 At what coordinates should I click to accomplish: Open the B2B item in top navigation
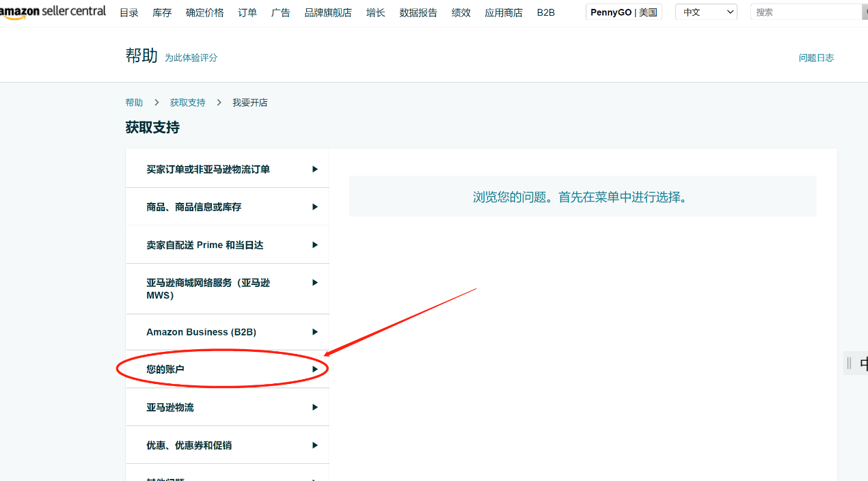[x=546, y=12]
